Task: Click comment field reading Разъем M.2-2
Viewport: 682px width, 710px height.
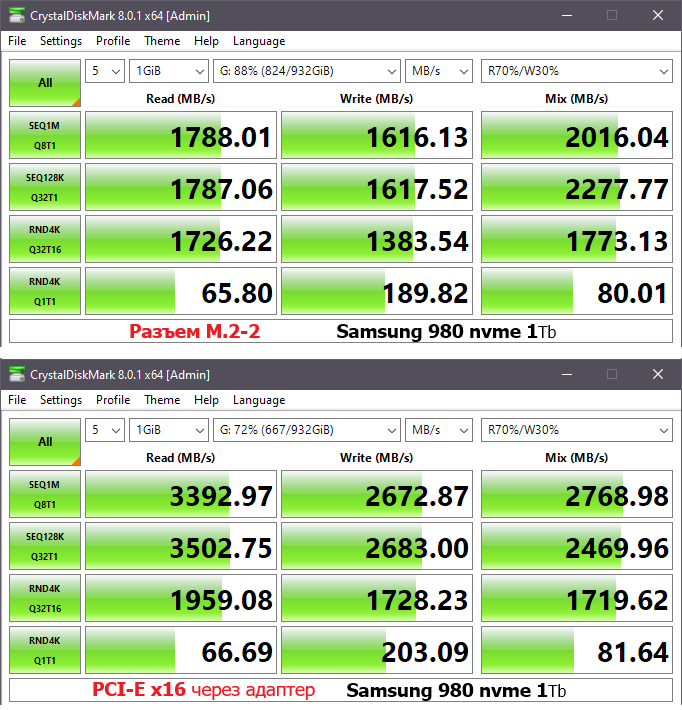Action: coord(341,331)
